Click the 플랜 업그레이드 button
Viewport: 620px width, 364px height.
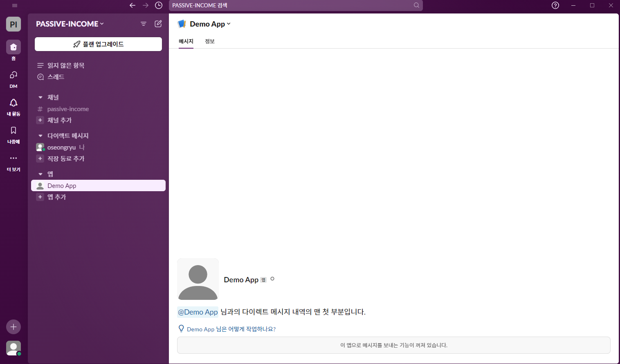98,44
